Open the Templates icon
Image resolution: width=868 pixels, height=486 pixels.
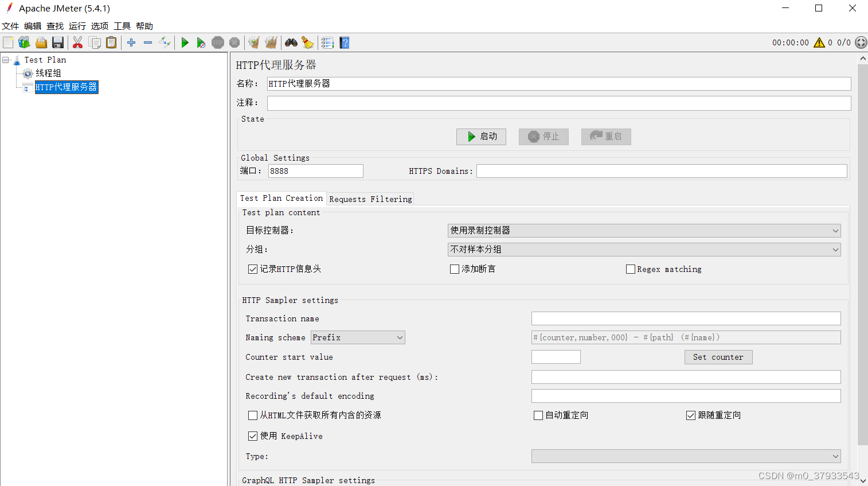point(24,42)
